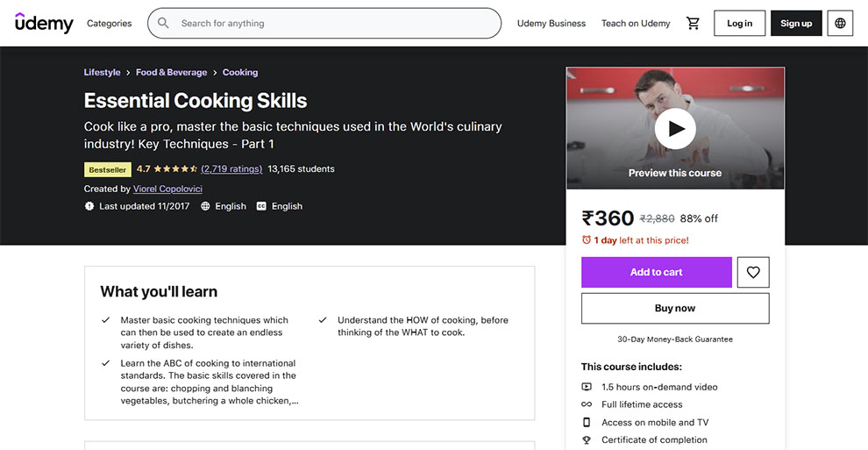Click the search magnifier icon
Image resolution: width=868 pixels, height=450 pixels.
tap(163, 23)
